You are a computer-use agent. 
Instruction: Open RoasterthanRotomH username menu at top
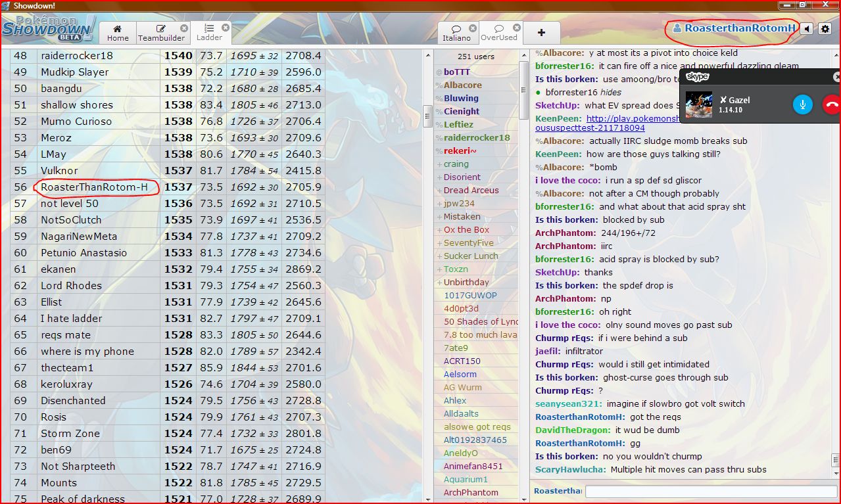pos(734,28)
